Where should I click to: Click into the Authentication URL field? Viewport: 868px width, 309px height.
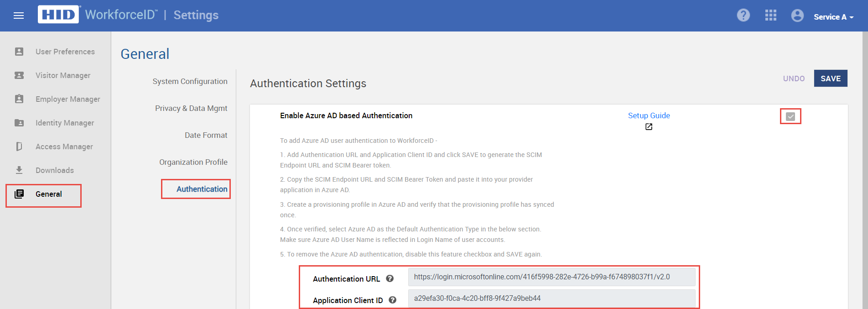[551, 277]
